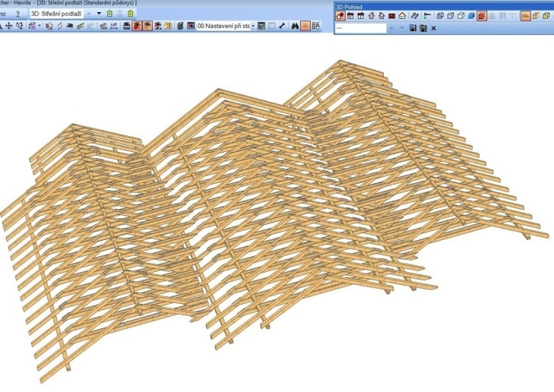The height and width of the screenshot is (392, 554).
Task: Toggle the highlighted textured cube render mode
Action: (x=482, y=16)
